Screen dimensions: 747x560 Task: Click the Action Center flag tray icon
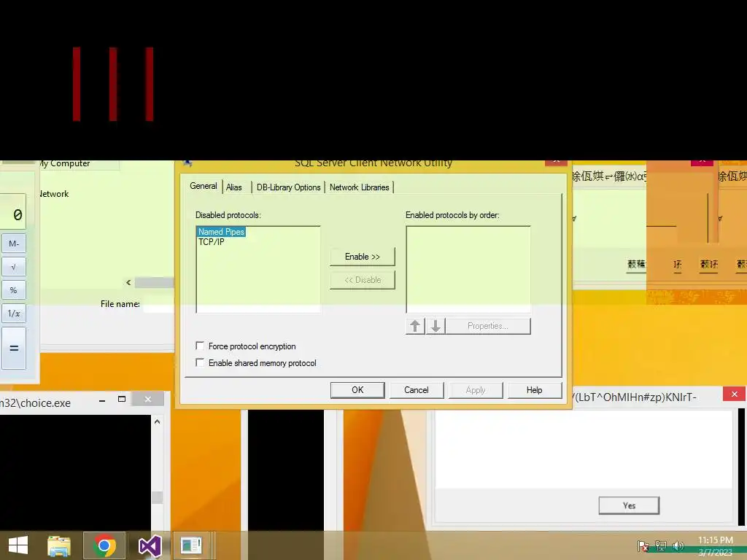[643, 545]
